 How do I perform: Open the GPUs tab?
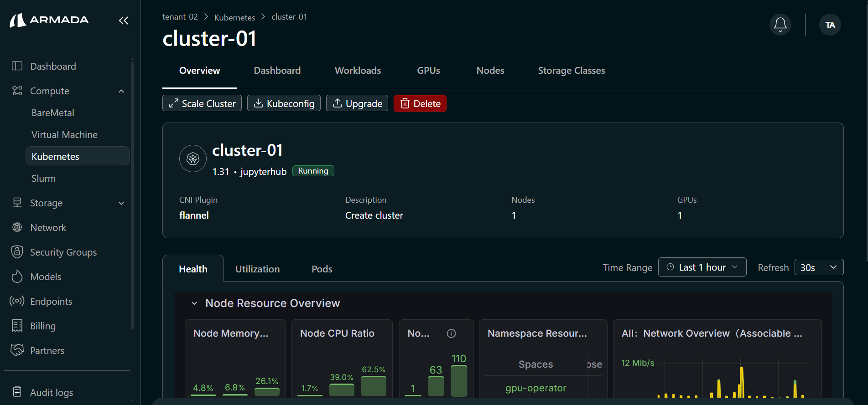point(428,71)
